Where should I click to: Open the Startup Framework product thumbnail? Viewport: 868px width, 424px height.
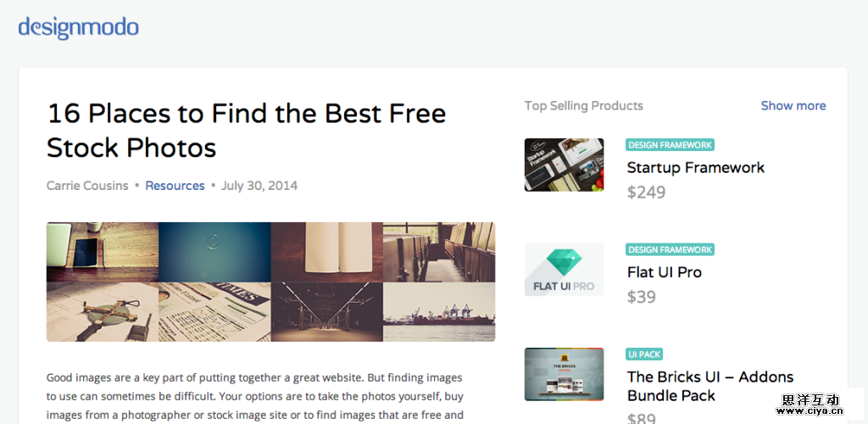564,165
